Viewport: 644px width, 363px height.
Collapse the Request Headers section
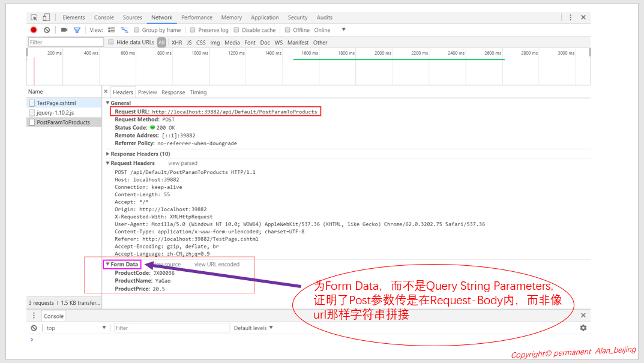(108, 163)
